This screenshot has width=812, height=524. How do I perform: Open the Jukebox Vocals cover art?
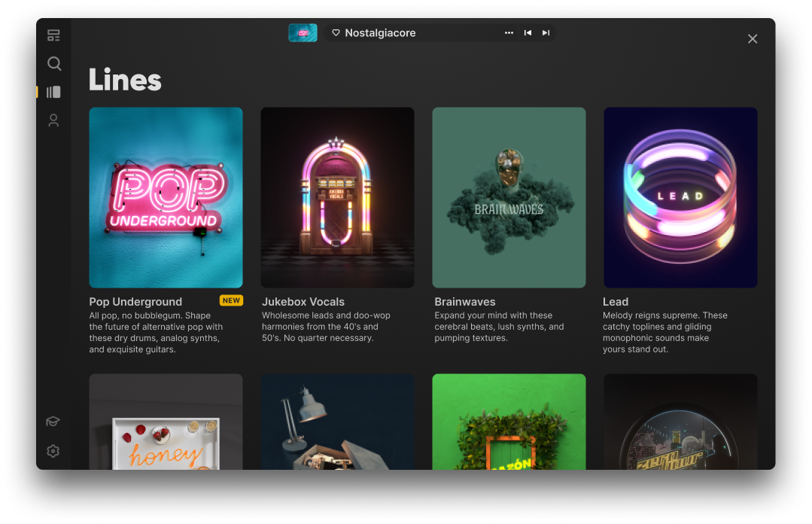(x=337, y=197)
